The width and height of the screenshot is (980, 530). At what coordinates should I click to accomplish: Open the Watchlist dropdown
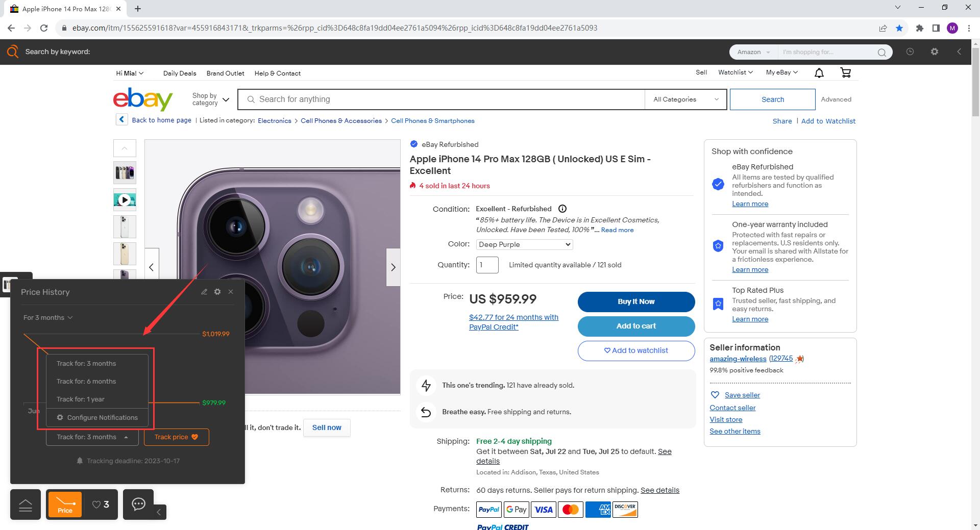point(736,72)
